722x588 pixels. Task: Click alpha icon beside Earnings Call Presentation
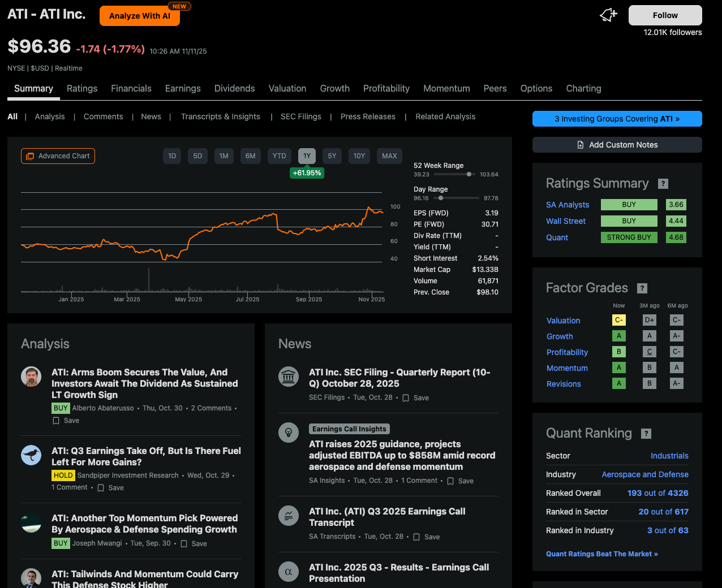pos(289,572)
